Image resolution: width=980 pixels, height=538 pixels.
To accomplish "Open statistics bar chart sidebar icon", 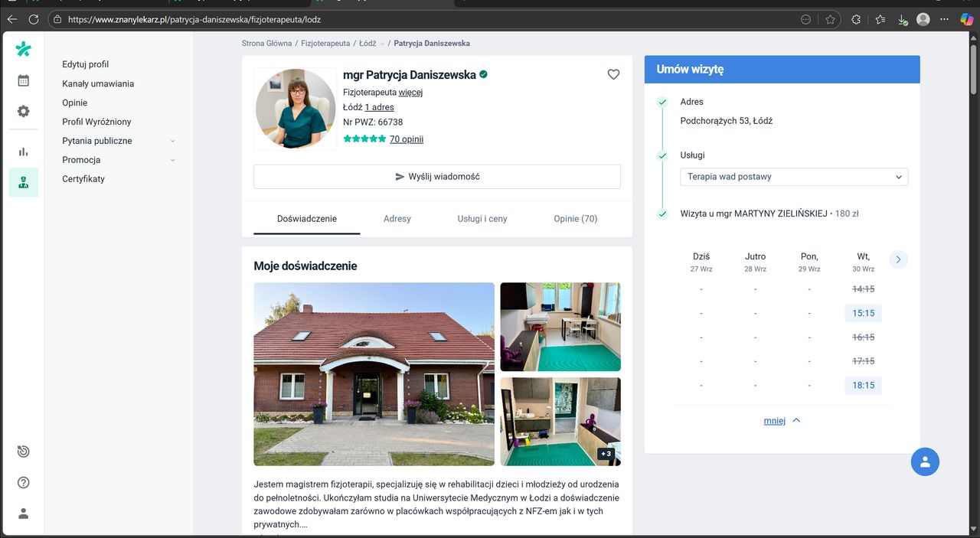I will (x=23, y=152).
